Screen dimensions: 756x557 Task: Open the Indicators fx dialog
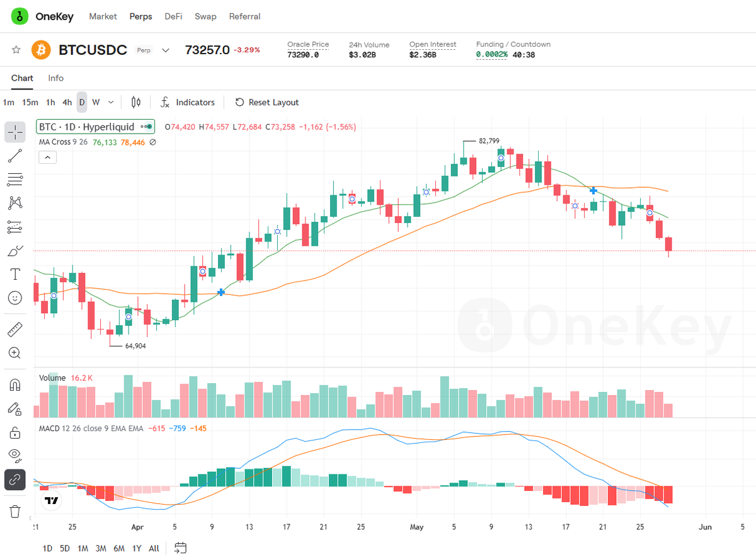click(187, 102)
